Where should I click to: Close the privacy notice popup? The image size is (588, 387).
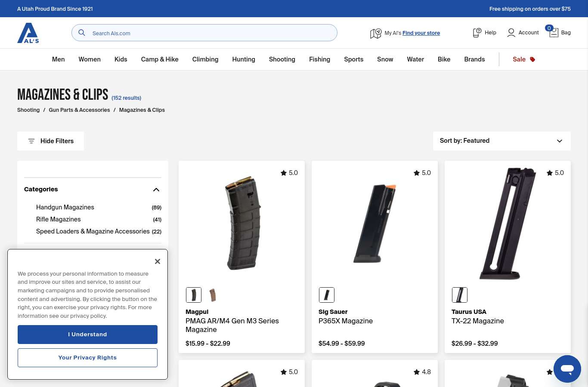click(x=158, y=261)
